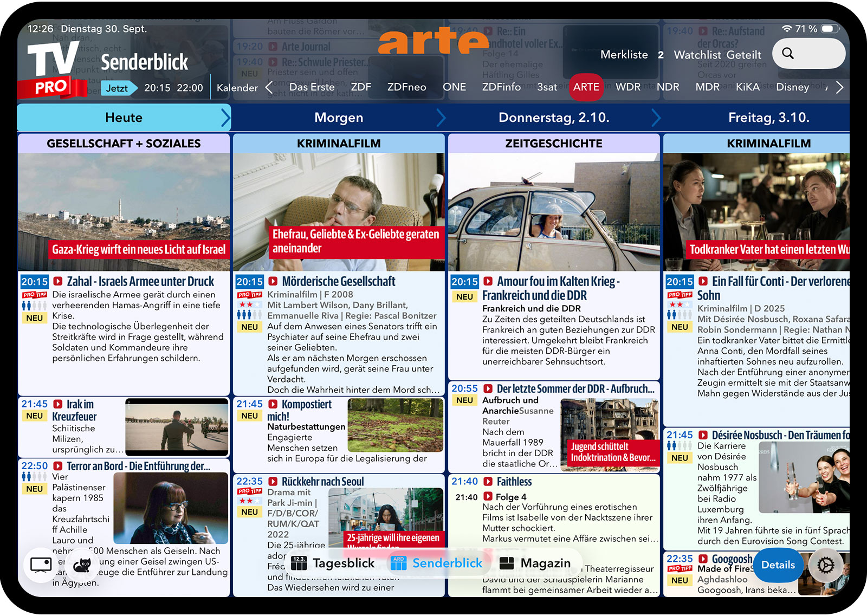Tap the TV screen icon at bottom left
867x616 pixels.
41,565
